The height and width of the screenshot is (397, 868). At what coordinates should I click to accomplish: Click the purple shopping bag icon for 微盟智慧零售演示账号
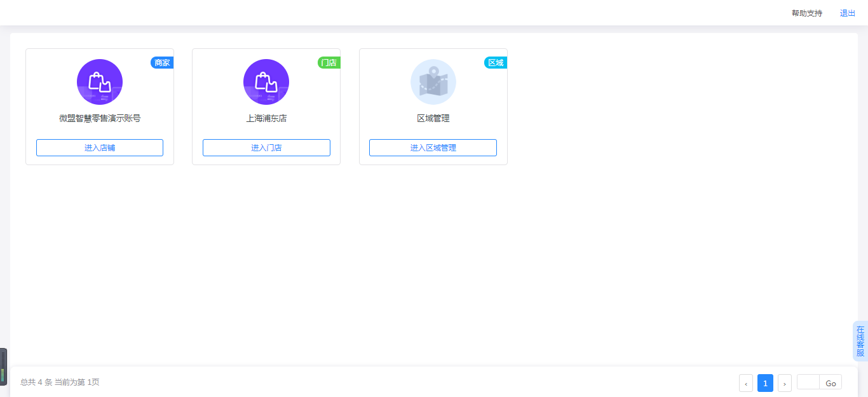coord(100,82)
